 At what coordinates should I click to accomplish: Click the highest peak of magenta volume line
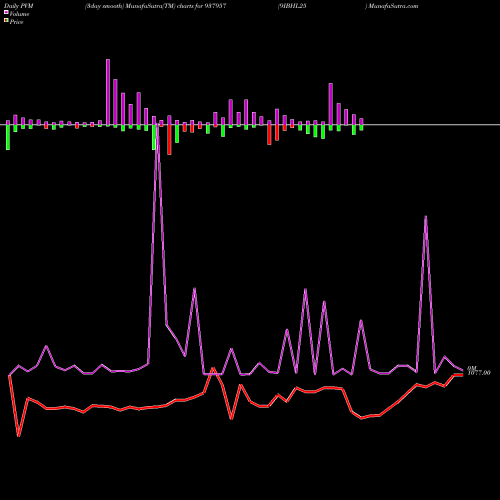pyautogui.click(x=157, y=124)
